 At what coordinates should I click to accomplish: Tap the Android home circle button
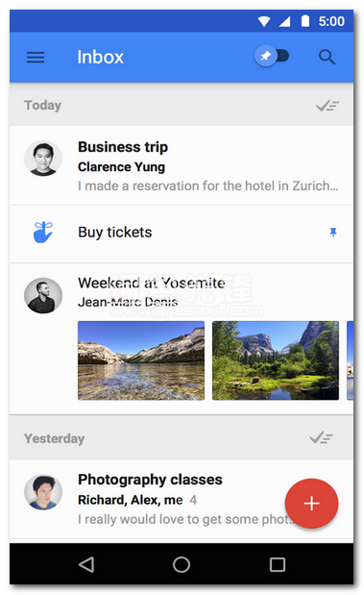182,564
